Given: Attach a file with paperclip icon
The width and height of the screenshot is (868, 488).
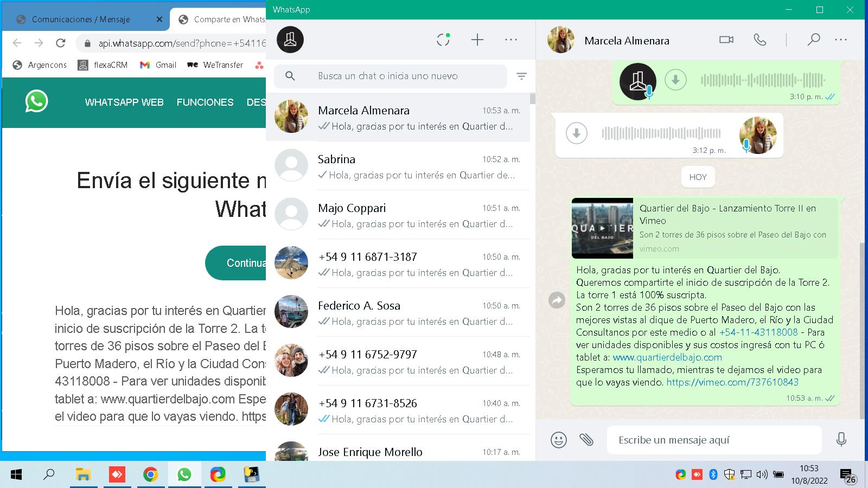Looking at the screenshot, I should click(x=586, y=440).
